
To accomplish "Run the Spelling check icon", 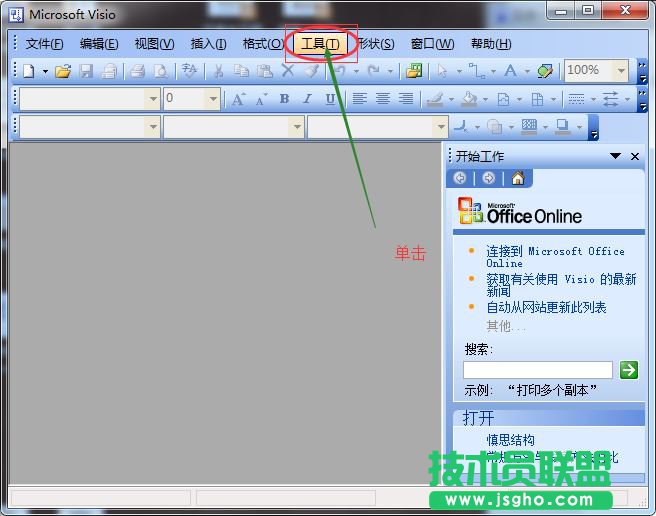I will click(x=190, y=71).
